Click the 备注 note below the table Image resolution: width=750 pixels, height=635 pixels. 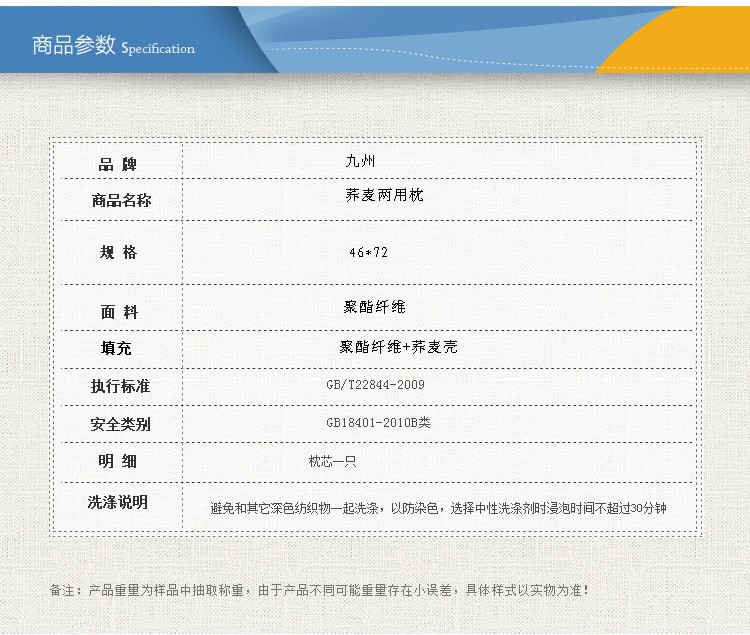pyautogui.click(x=319, y=590)
